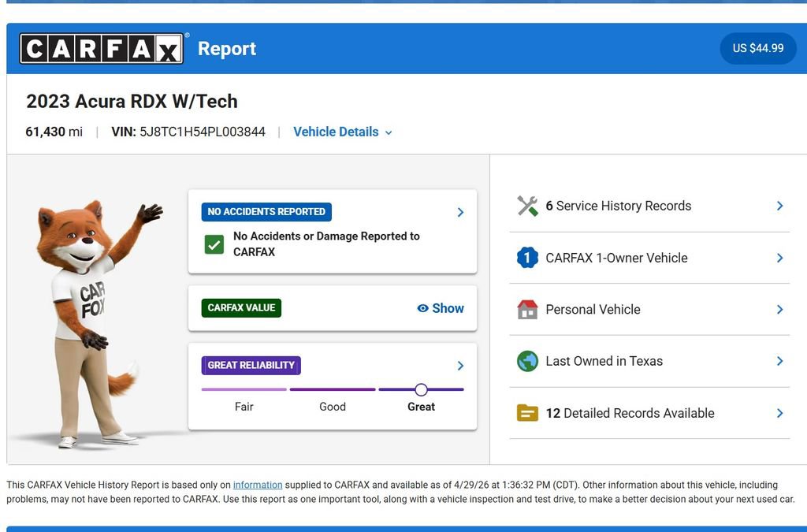Viewport: 807px width, 532px height.
Task: Click the reliability slider circle marker
Action: (421, 389)
